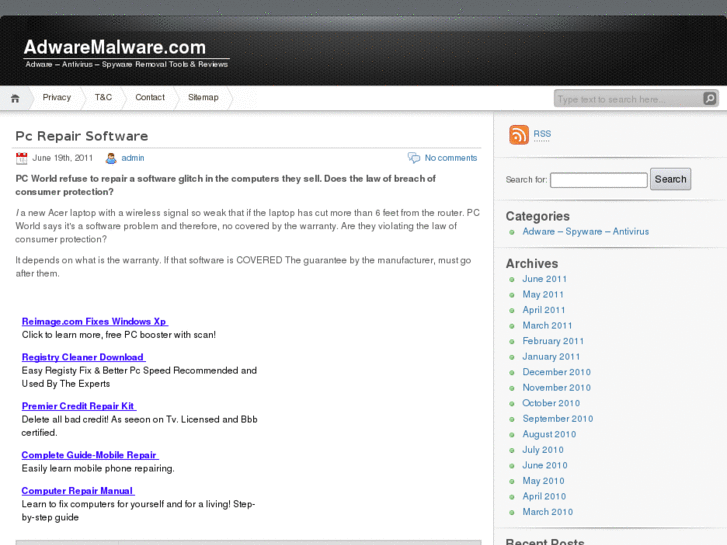Image resolution: width=727 pixels, height=545 pixels.
Task: Click 'Click to learn more, free PC booster' text
Action: tap(119, 335)
